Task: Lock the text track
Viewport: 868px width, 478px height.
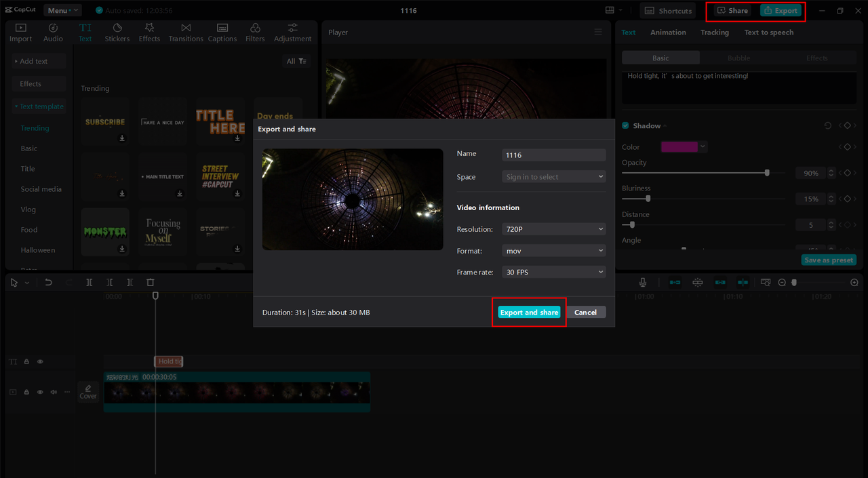Action: coord(26,362)
